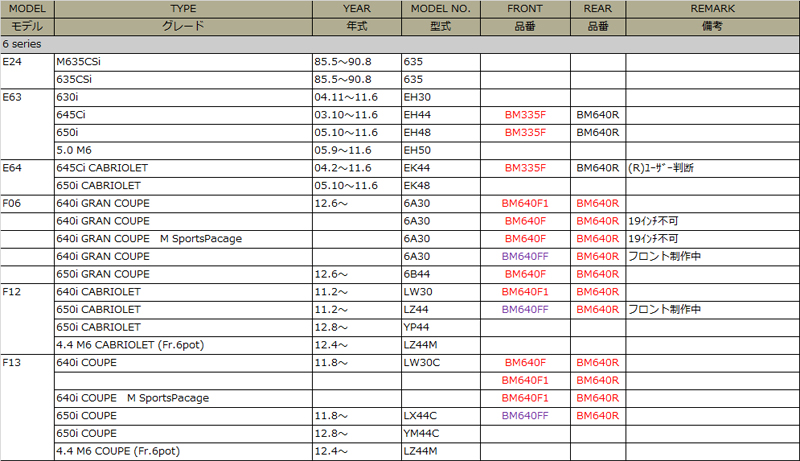Click model number LW30
This screenshot has width=800, height=461.
pyautogui.click(x=418, y=292)
